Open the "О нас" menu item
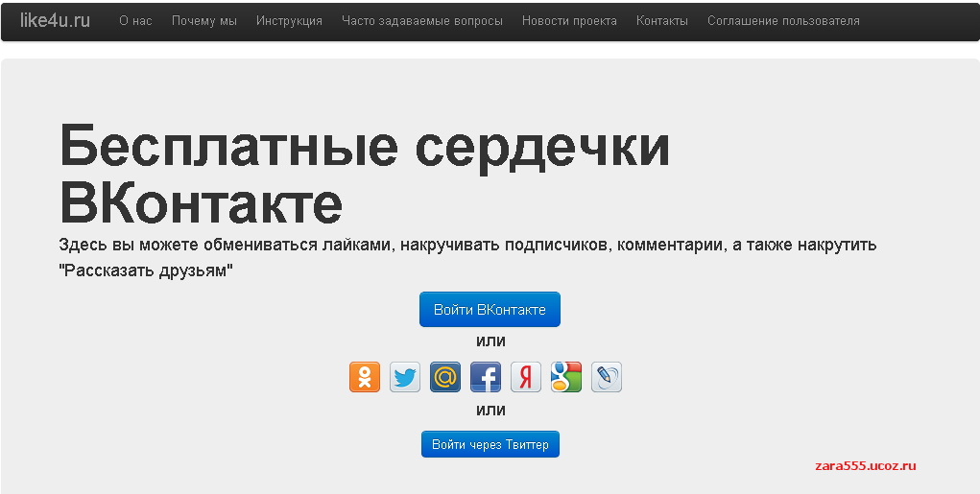 [135, 20]
